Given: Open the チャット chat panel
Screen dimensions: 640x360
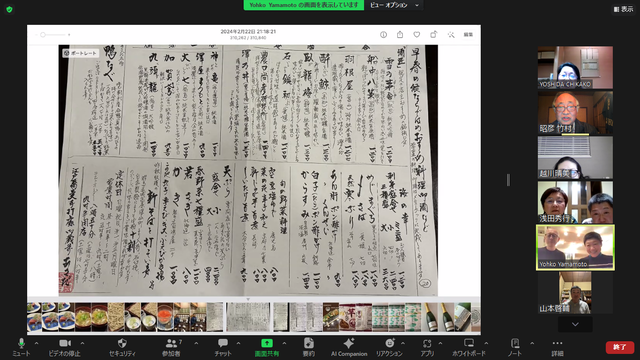Looking at the screenshot, I should [x=223, y=347].
